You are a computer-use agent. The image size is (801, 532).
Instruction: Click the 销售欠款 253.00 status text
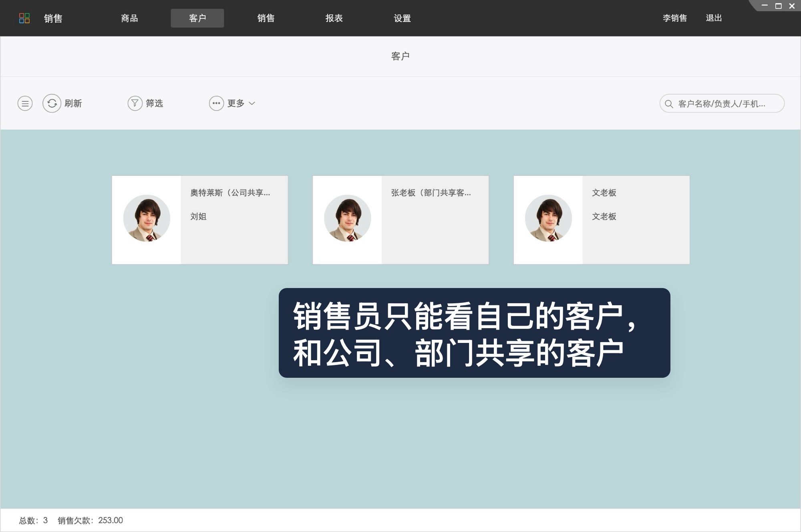click(89, 520)
